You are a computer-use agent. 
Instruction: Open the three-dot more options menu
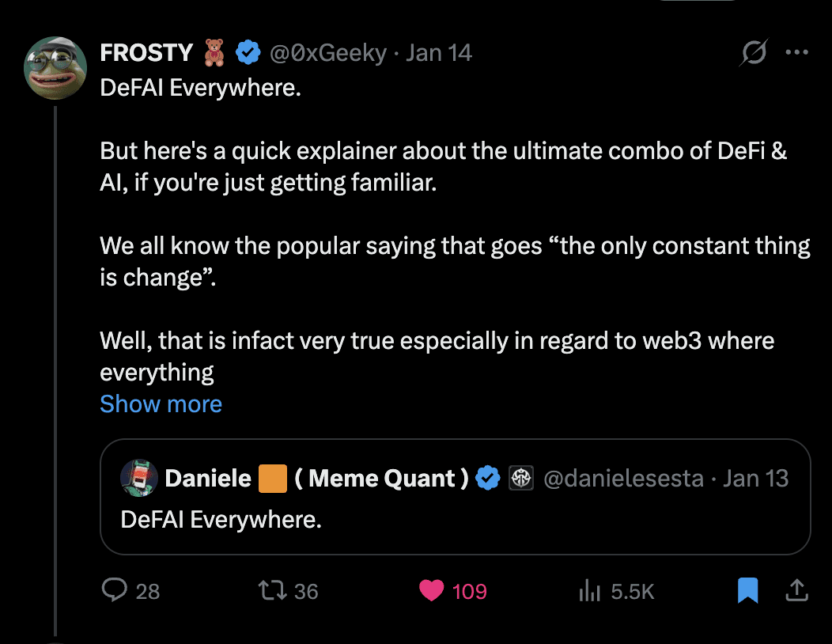796,53
